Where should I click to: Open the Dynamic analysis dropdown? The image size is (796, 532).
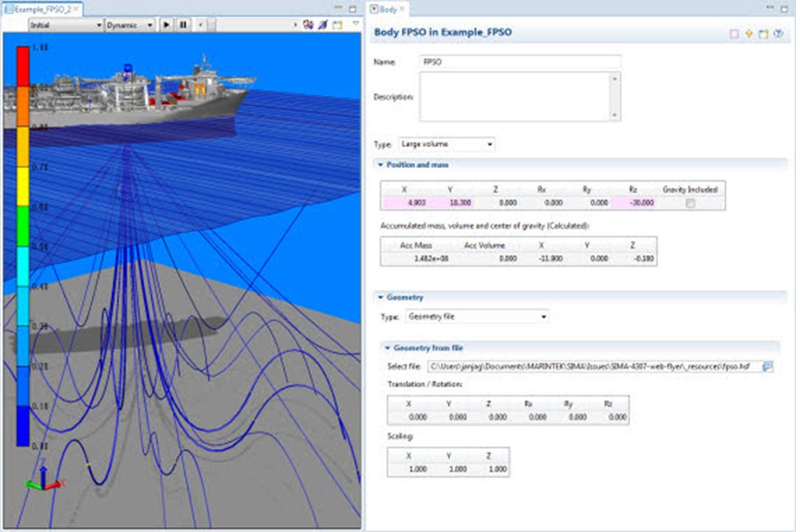130,24
